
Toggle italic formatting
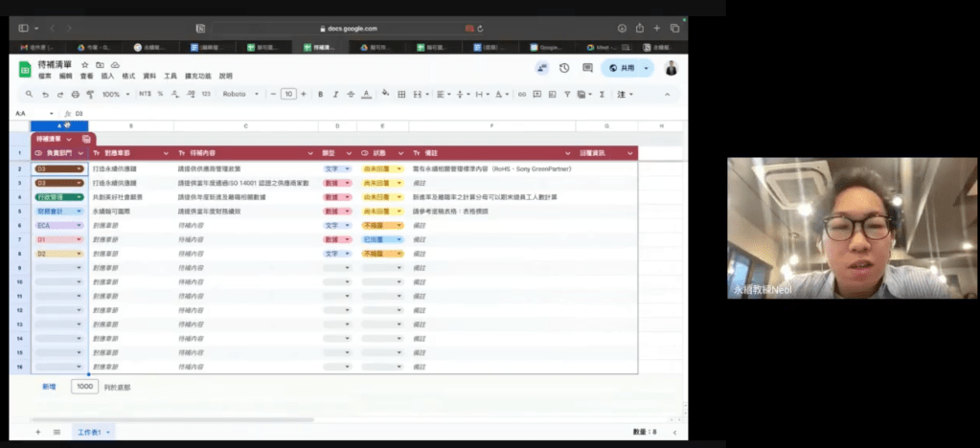[x=335, y=94]
